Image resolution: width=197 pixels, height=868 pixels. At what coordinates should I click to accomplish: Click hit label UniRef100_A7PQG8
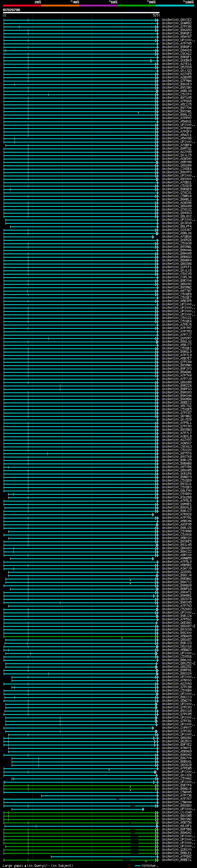pos(177,101)
